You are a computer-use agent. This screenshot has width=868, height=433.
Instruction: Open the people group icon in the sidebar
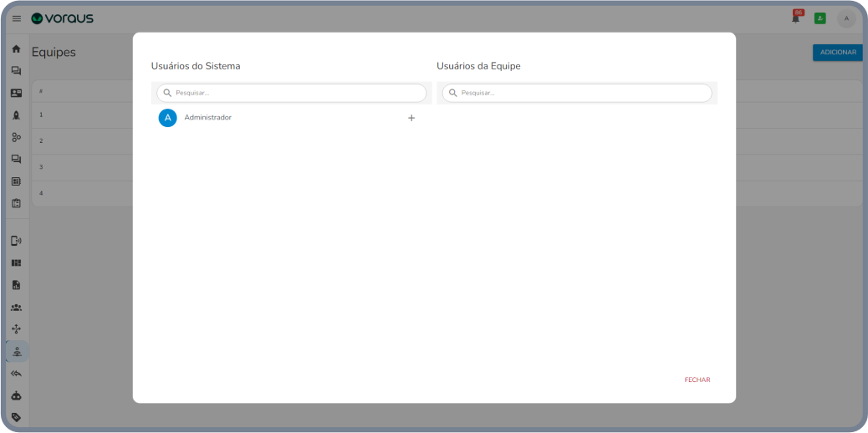click(16, 308)
